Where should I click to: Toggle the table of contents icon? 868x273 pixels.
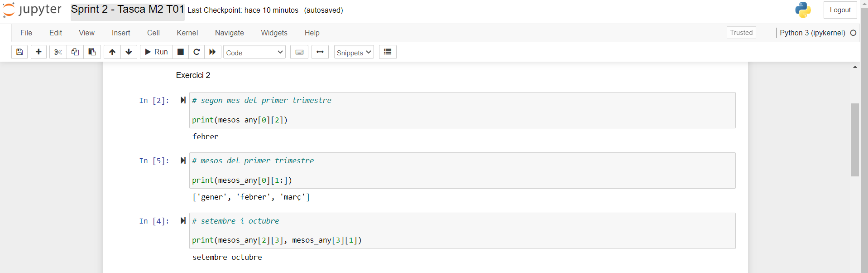tap(388, 52)
